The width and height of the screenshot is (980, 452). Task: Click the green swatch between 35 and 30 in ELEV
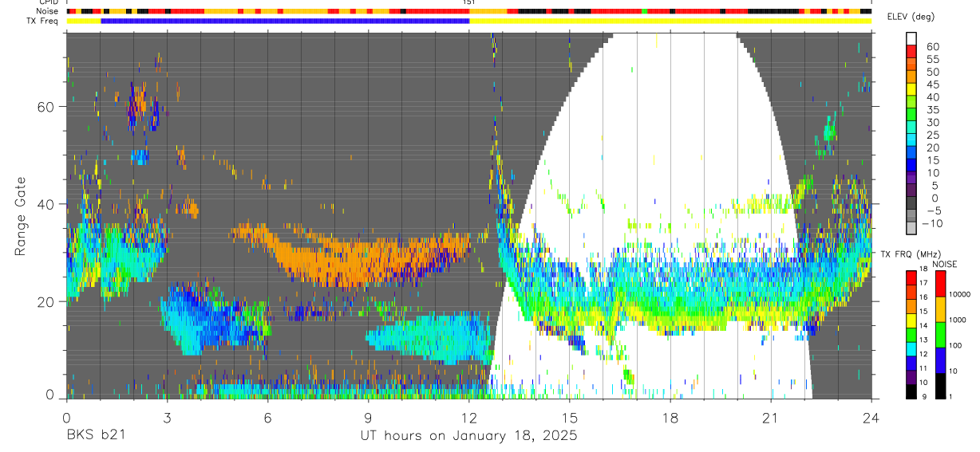click(912, 116)
